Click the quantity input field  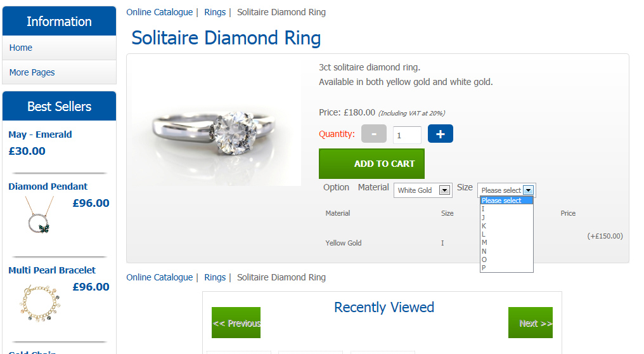tap(406, 135)
